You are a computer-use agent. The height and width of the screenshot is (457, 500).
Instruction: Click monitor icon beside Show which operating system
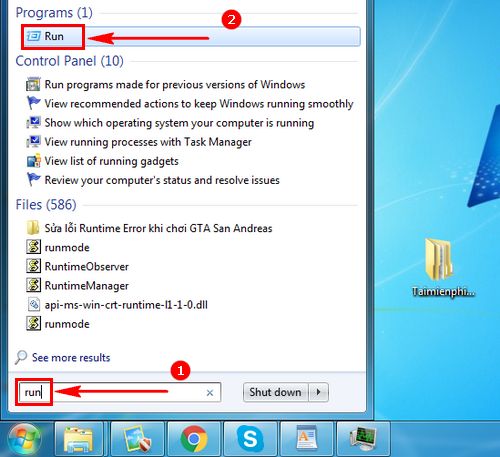33,123
